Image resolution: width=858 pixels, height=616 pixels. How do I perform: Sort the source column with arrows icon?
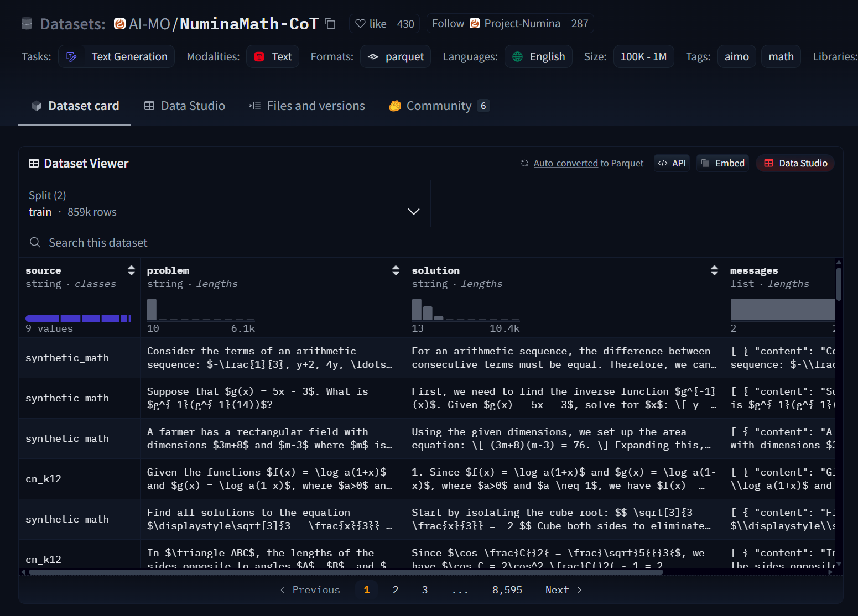click(131, 270)
